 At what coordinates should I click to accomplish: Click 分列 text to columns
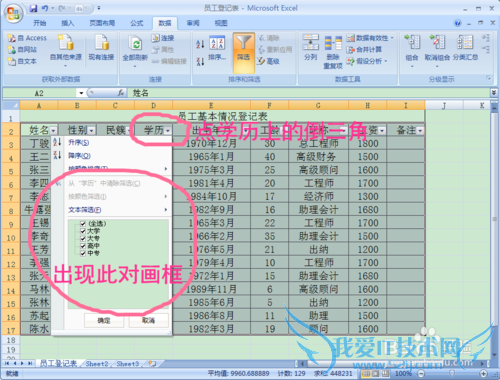(x=311, y=47)
